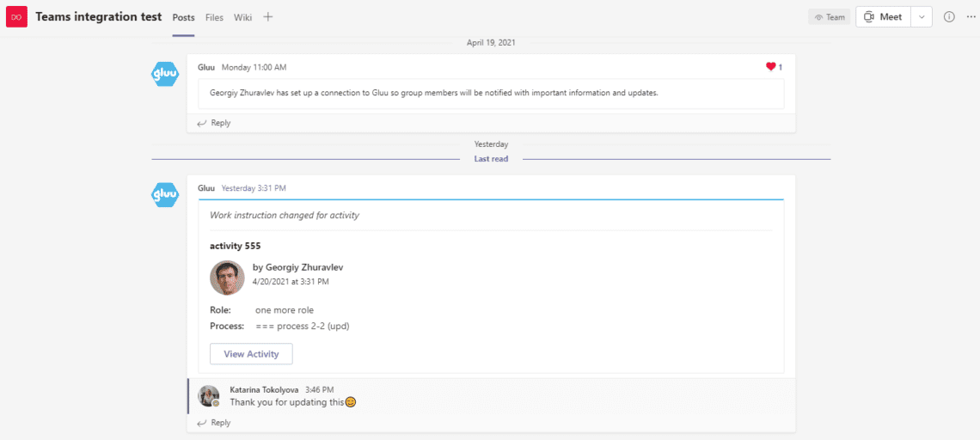Click the 3:46 PM reply timestamp
980x440 pixels.
click(320, 389)
